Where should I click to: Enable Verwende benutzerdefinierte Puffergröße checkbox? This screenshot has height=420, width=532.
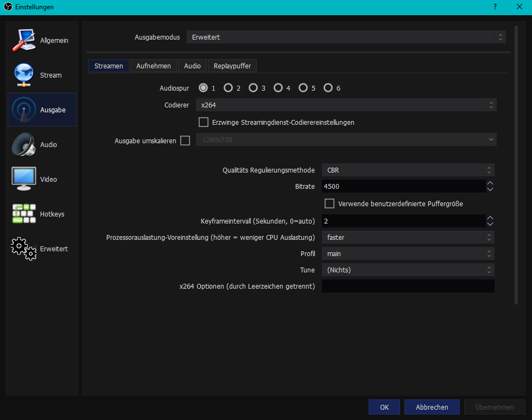(330, 203)
